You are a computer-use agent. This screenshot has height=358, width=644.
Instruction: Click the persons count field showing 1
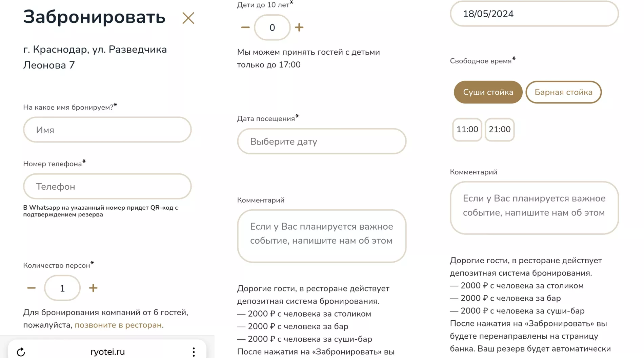(62, 288)
